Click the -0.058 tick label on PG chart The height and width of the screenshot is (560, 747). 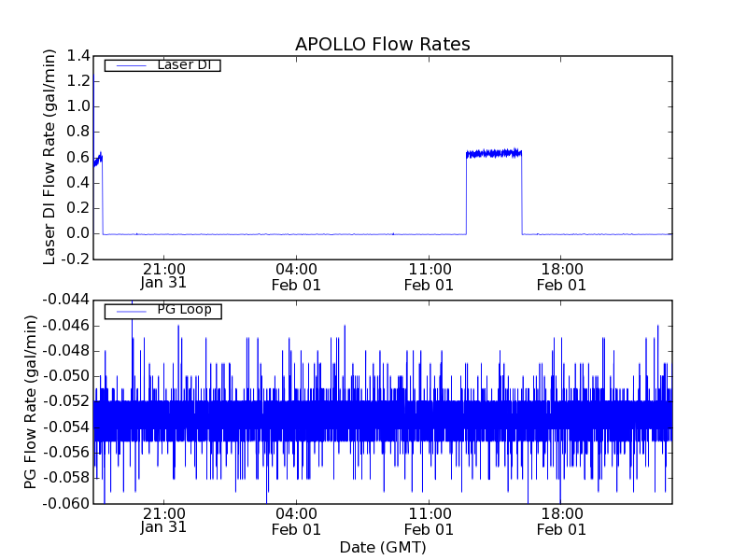[x=66, y=478]
